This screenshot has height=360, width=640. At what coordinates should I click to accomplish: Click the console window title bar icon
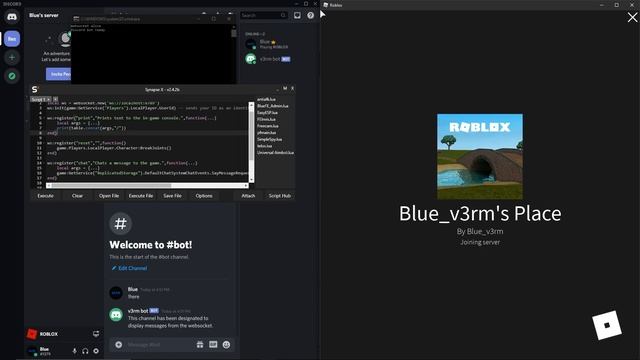pyautogui.click(x=76, y=19)
